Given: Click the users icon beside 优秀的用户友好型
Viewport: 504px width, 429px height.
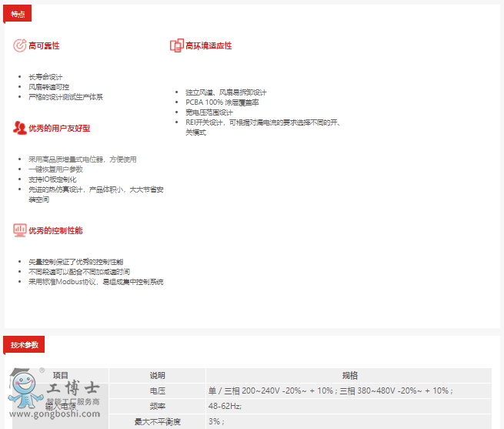Looking at the screenshot, I should (x=19, y=128).
